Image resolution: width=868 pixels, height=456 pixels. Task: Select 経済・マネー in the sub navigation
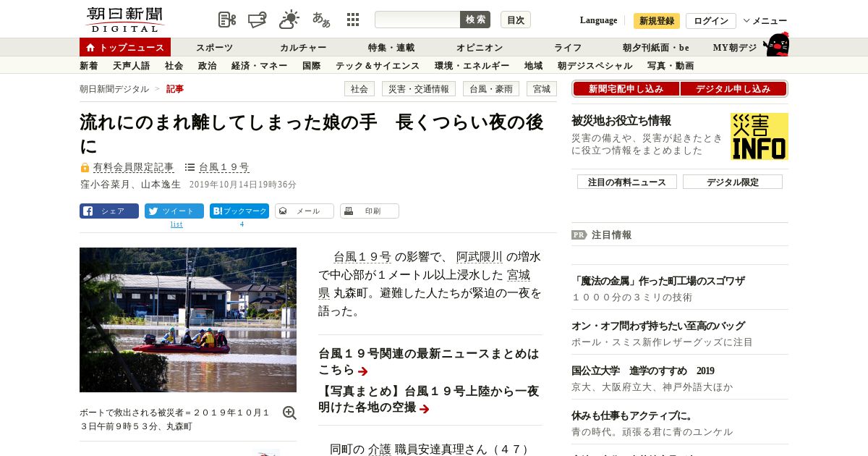259,66
